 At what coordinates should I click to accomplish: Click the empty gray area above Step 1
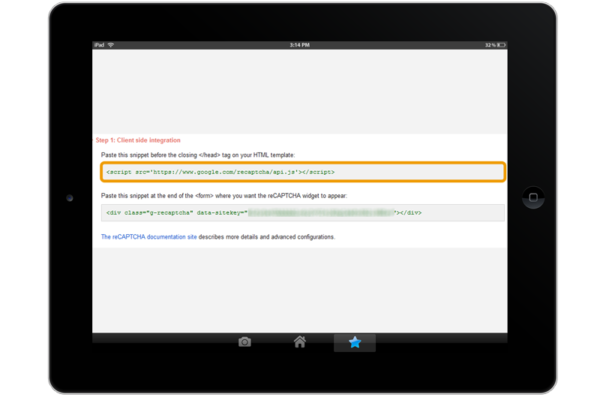(x=300, y=90)
